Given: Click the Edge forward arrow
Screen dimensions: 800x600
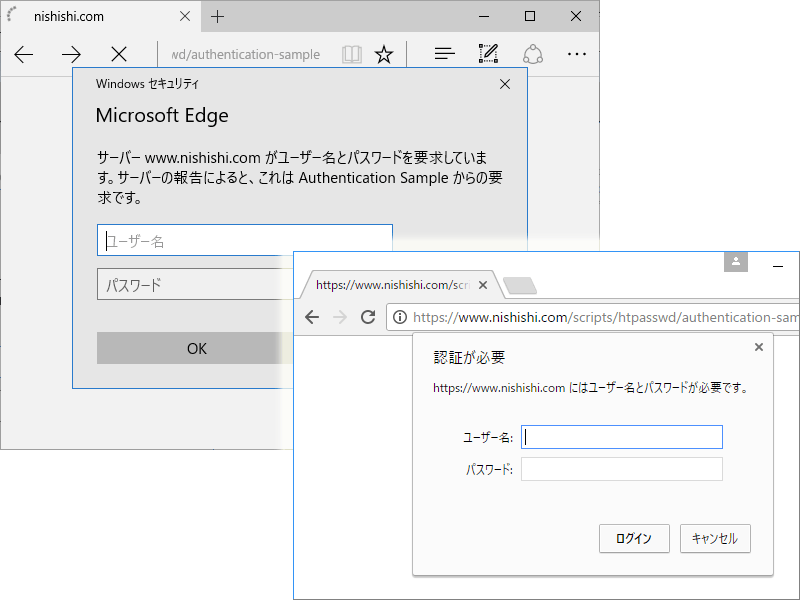Looking at the screenshot, I should click(x=71, y=54).
